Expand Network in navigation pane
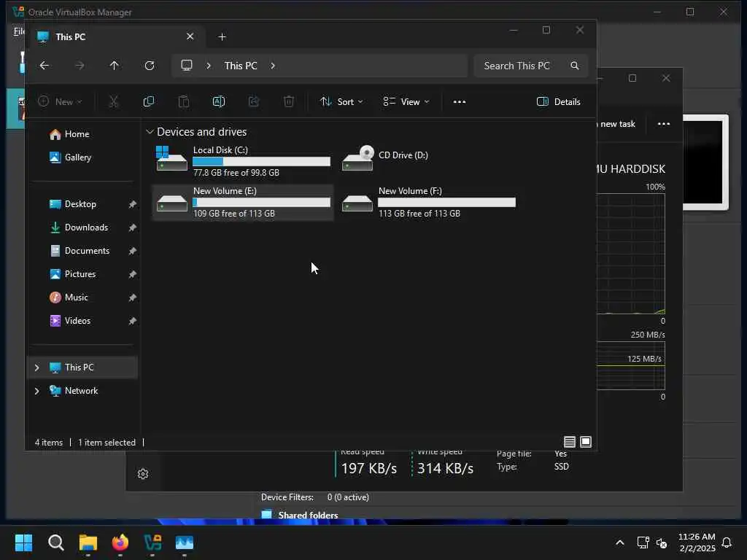The width and height of the screenshot is (747, 560). tap(36, 391)
